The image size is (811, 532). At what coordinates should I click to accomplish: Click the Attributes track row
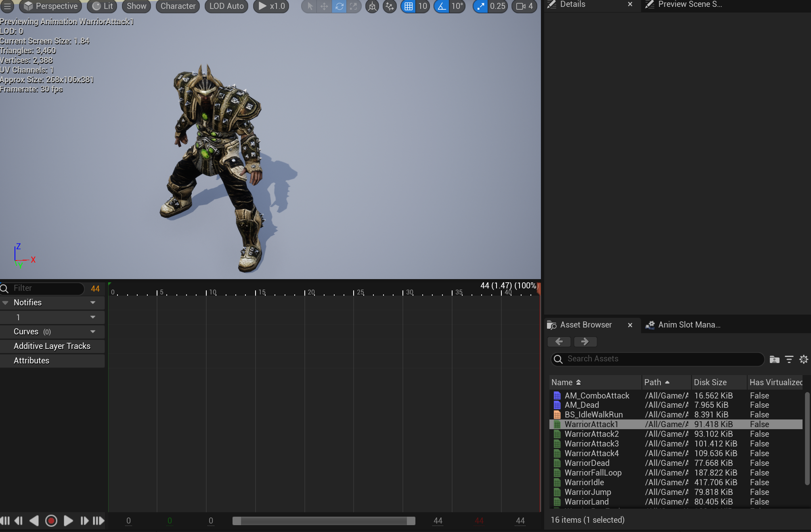pos(52,361)
